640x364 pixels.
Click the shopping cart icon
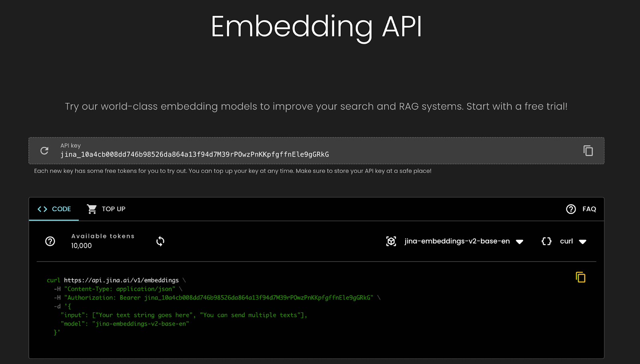[92, 209]
